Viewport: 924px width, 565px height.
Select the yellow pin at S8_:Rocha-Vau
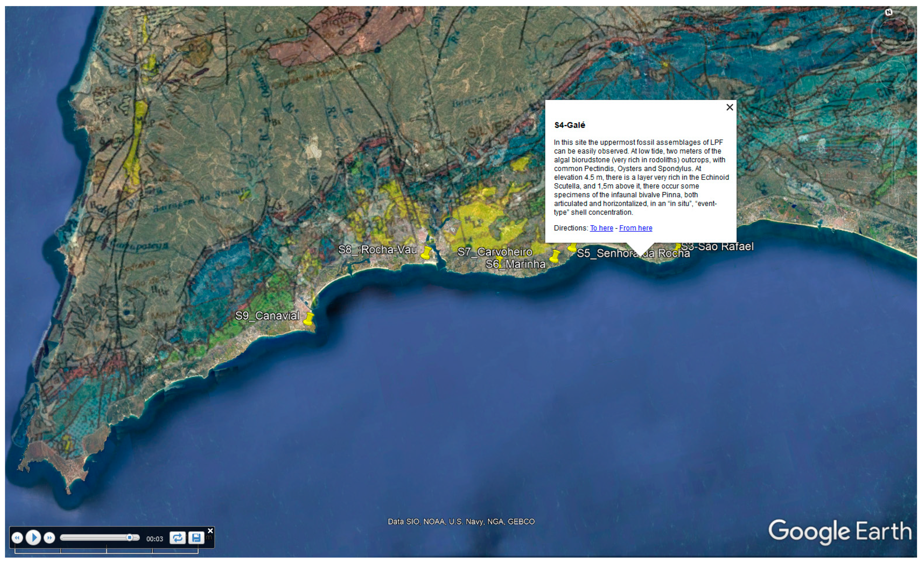point(426,253)
